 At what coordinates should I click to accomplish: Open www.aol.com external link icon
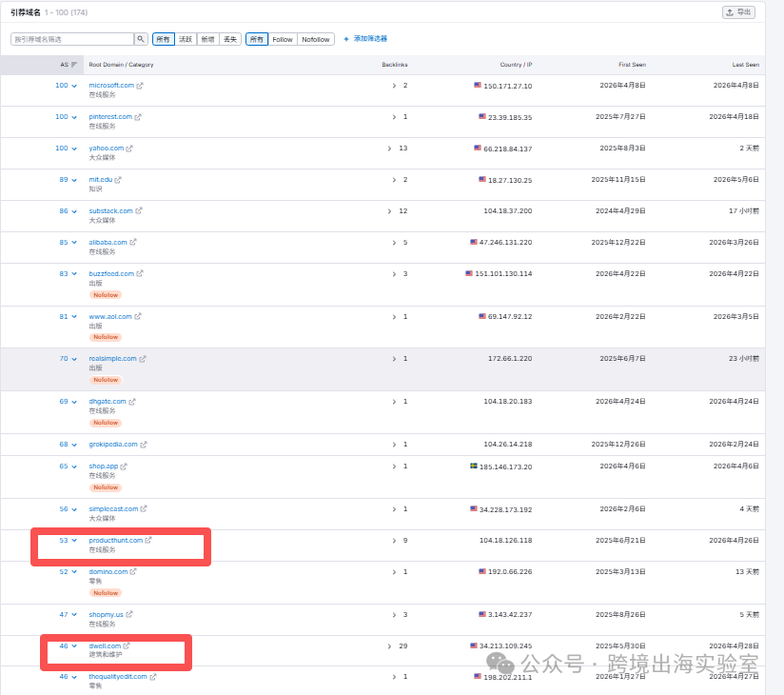point(138,316)
